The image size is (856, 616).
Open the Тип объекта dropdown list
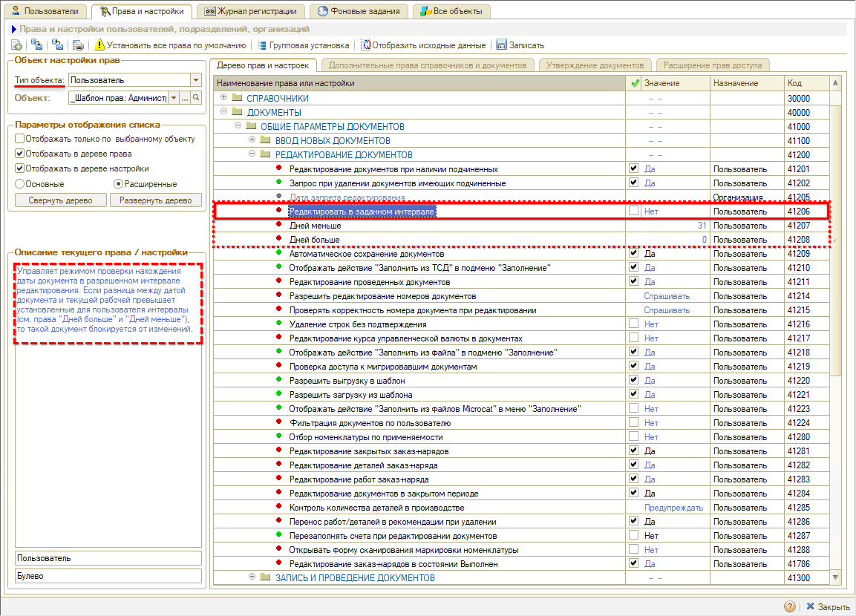[196, 80]
